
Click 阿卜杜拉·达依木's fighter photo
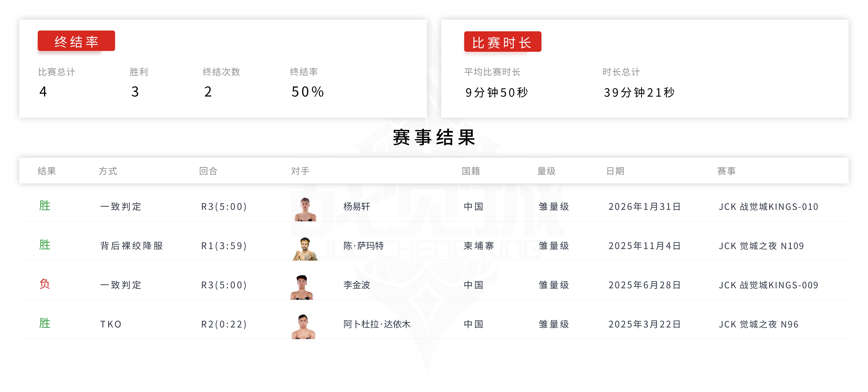(303, 327)
